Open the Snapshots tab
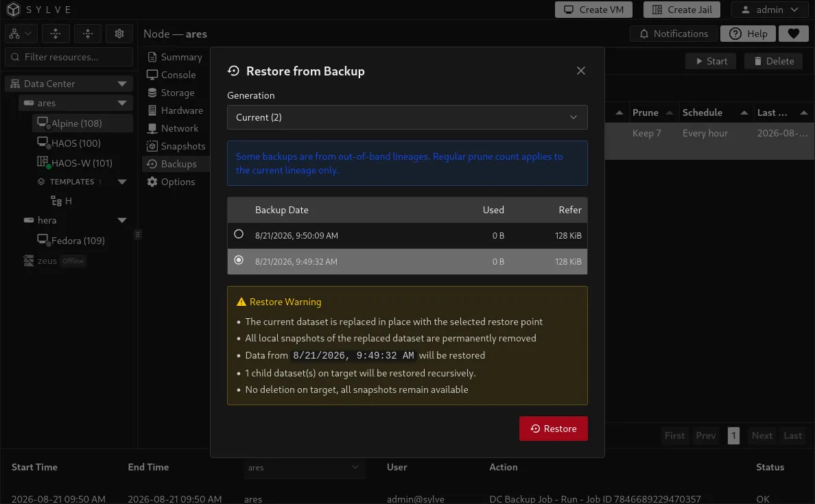 coord(175,146)
